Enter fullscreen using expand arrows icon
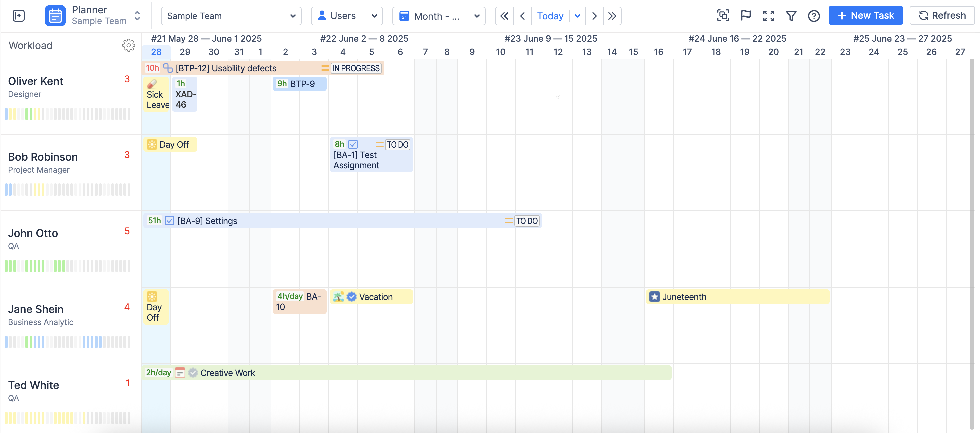The width and height of the screenshot is (980, 433). click(768, 16)
